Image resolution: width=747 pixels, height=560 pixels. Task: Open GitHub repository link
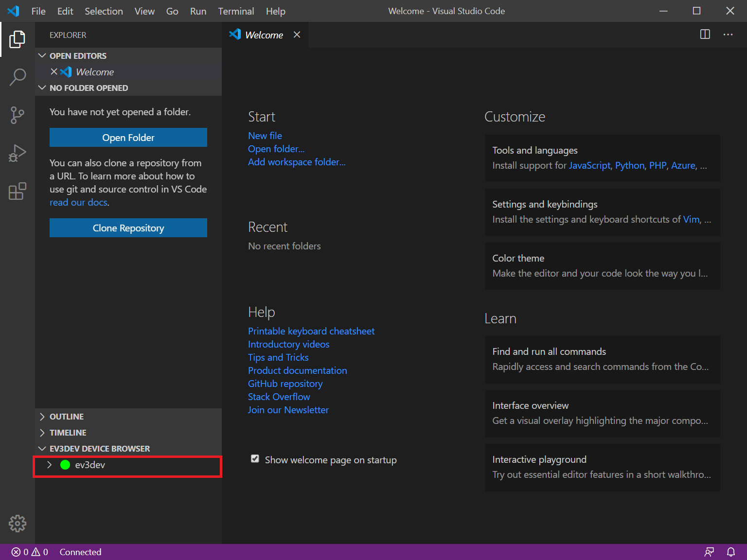285,384
